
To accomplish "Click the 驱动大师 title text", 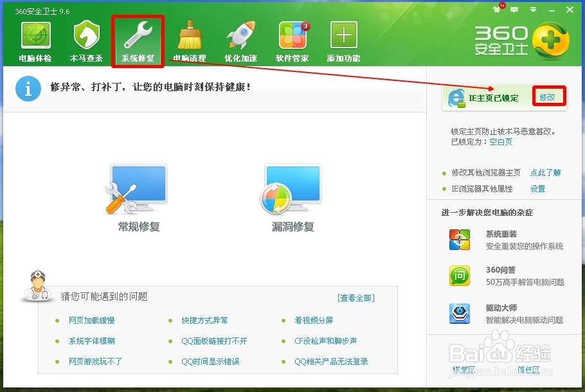I will click(x=501, y=308).
